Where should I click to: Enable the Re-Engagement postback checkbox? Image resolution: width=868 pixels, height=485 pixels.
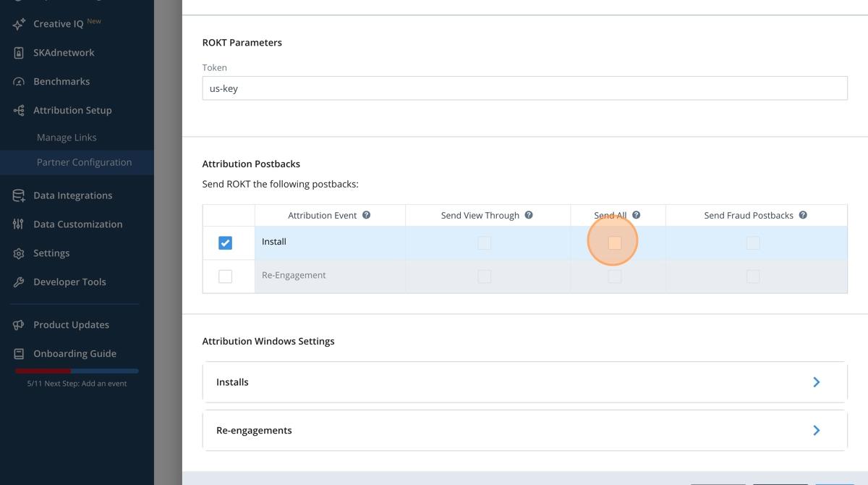coord(226,276)
